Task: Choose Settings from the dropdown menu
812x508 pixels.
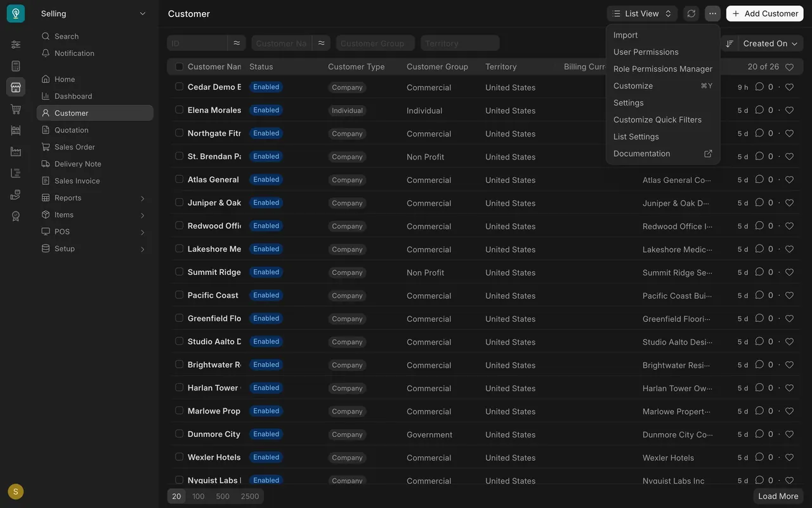Action: (663, 103)
